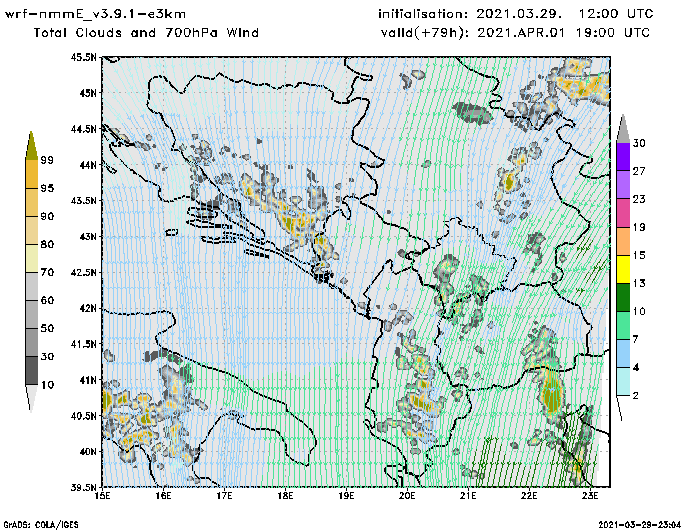Click the orange wind swatch between 15 and 19

coord(623,241)
